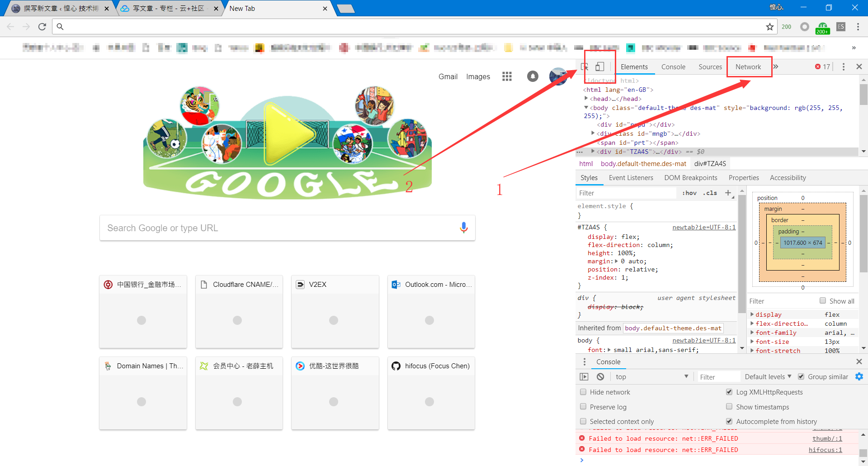Open Gmail link
Viewport: 868px width, 466px height.
click(448, 76)
